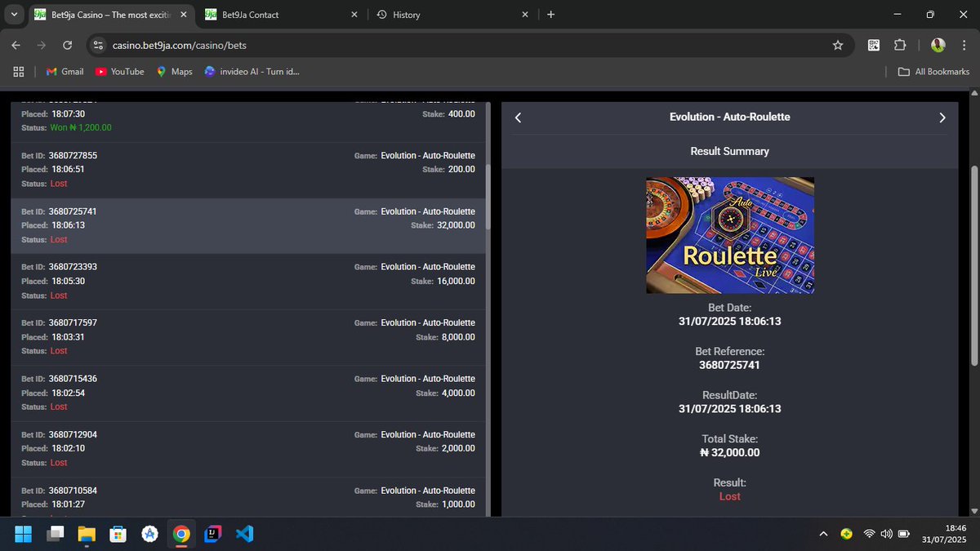The width and height of the screenshot is (980, 551).
Task: Open the Chrome profile avatar
Action: 938,45
